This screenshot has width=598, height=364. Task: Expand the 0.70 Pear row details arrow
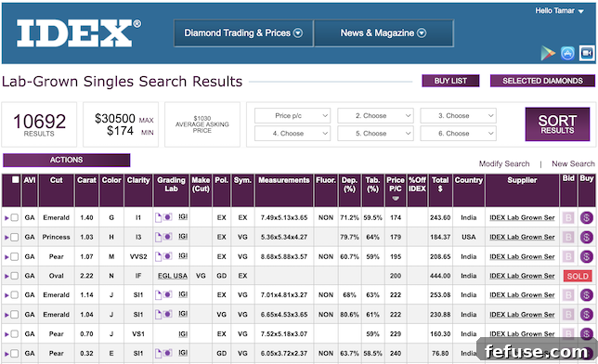point(6,334)
